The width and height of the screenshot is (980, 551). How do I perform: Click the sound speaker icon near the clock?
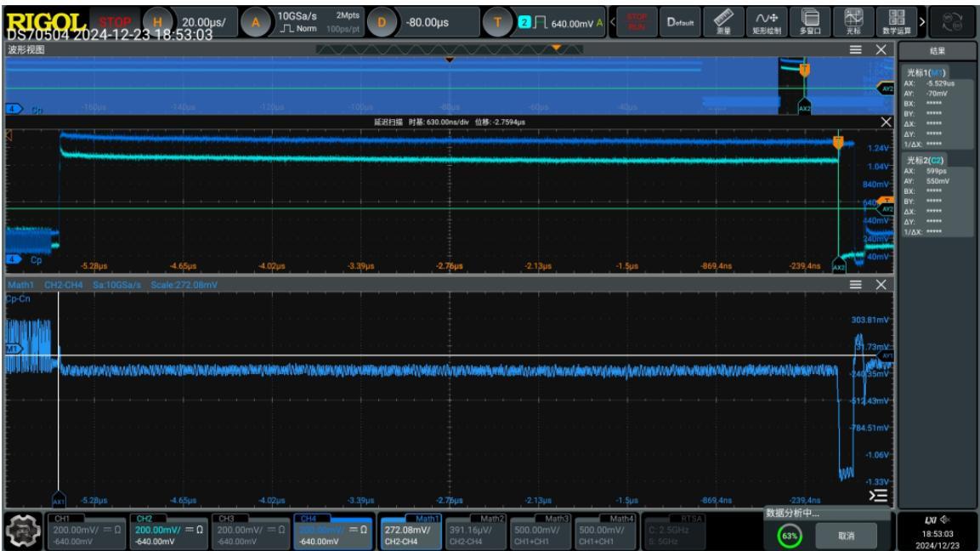click(x=945, y=519)
